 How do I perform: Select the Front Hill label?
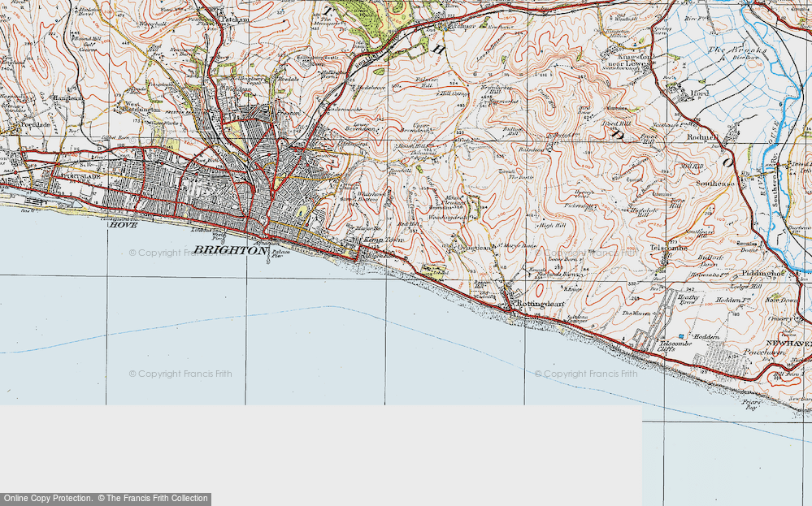(649, 139)
